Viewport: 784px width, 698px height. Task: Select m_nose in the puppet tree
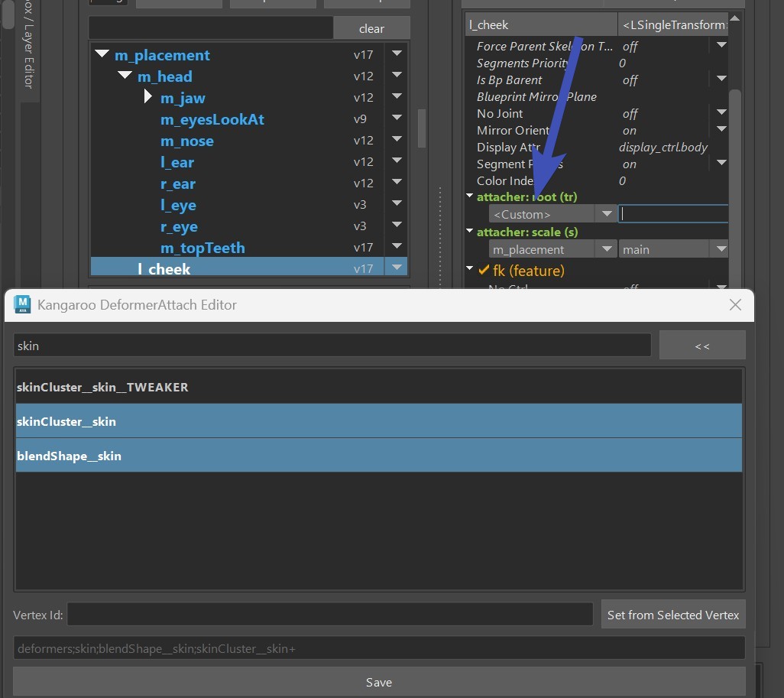coord(186,141)
